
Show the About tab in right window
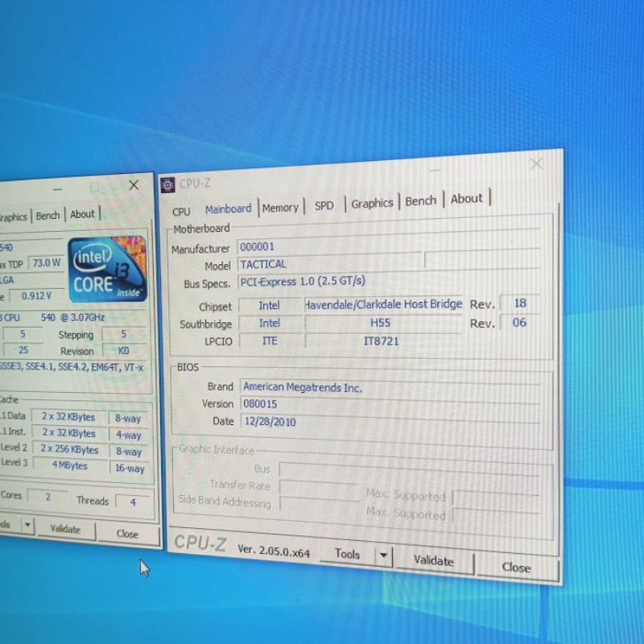click(x=467, y=199)
